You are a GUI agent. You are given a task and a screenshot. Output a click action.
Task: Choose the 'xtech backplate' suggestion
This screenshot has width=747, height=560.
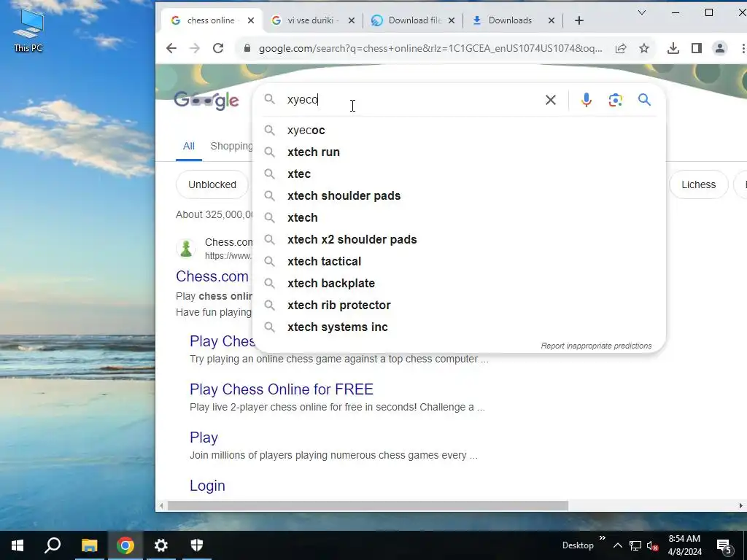tap(460, 284)
